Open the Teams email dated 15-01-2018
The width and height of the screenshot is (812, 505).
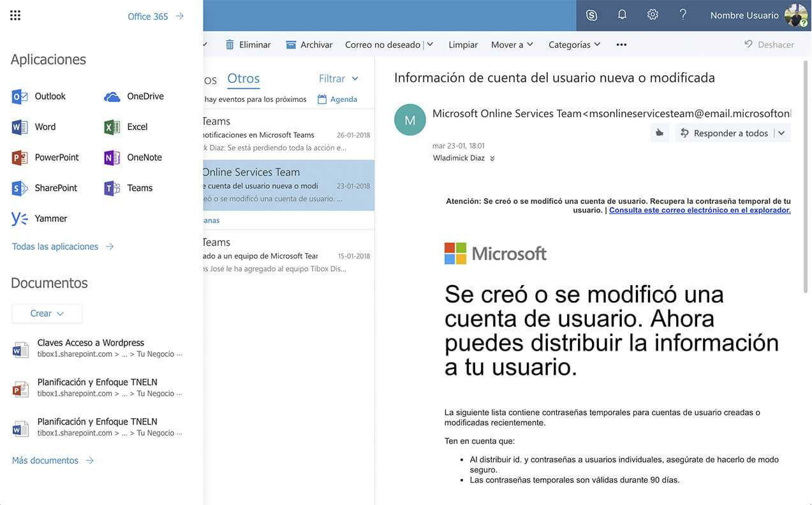pyautogui.click(x=289, y=256)
